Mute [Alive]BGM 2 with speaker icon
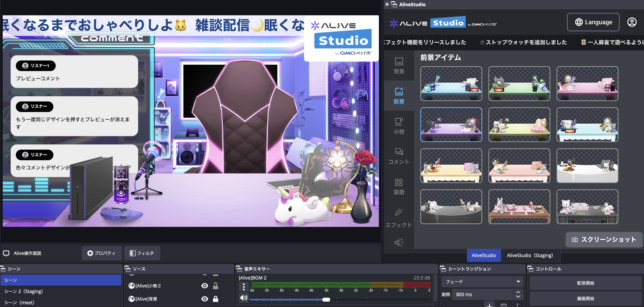 [x=244, y=298]
